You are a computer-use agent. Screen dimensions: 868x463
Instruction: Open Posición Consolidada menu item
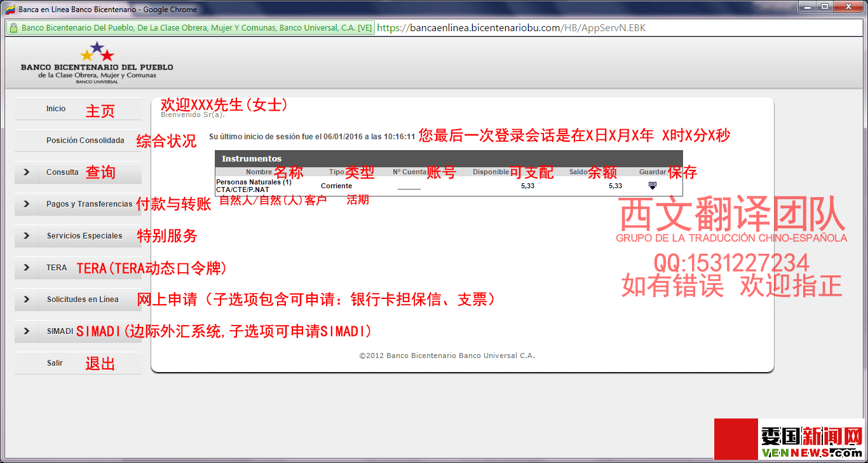coord(85,141)
